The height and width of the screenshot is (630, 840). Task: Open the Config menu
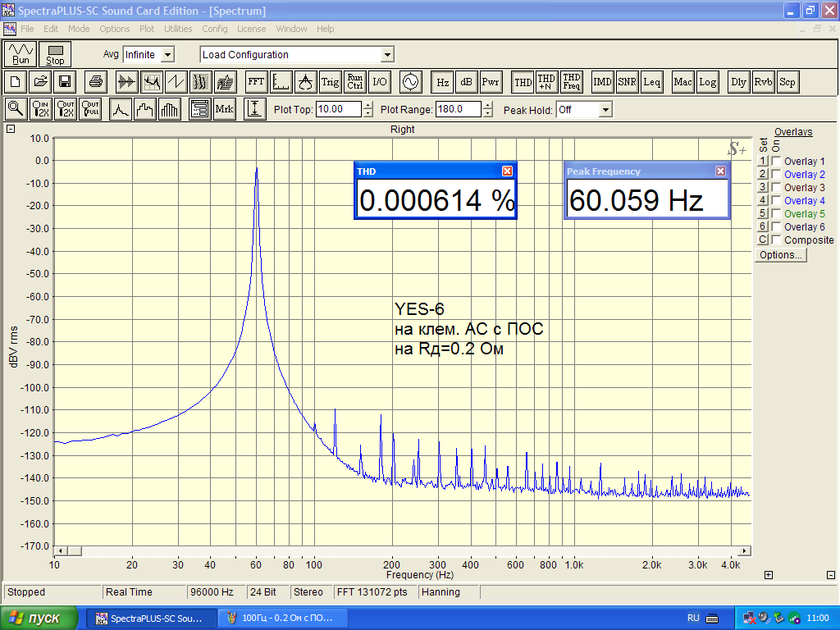coord(215,29)
